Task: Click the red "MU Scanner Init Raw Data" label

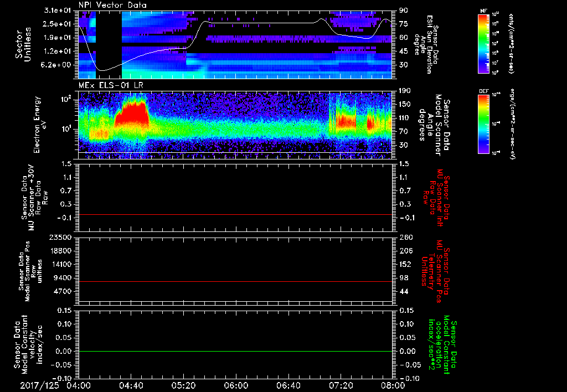Action: (x=436, y=198)
